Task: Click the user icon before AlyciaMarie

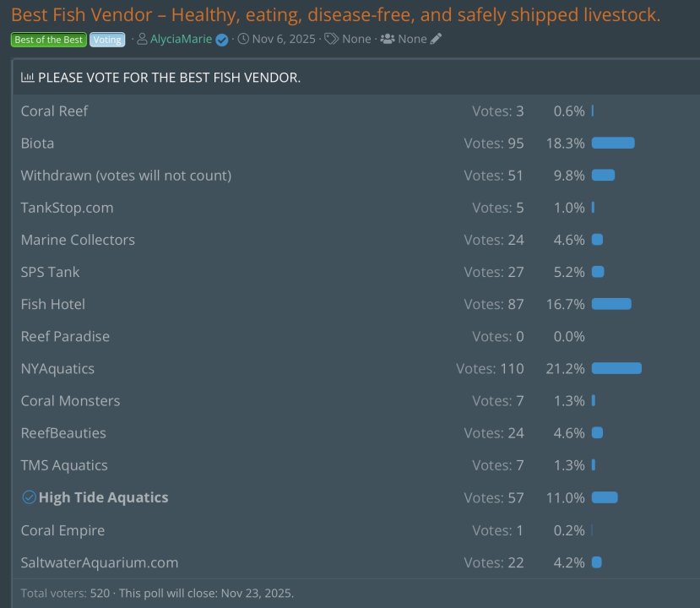Action: (x=142, y=39)
